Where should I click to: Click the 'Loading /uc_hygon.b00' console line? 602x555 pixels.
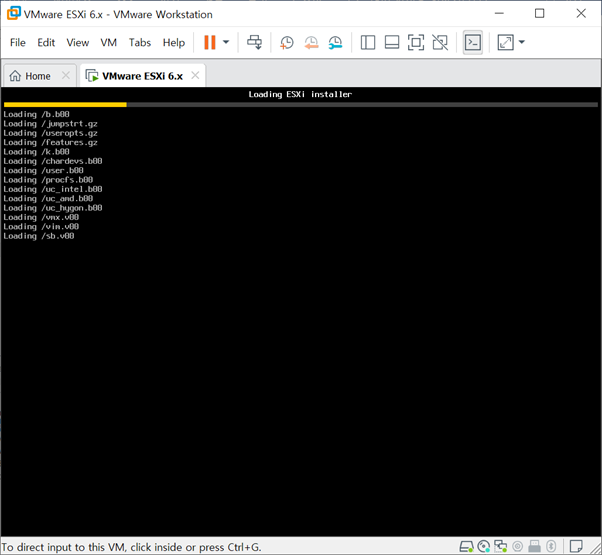coord(53,208)
